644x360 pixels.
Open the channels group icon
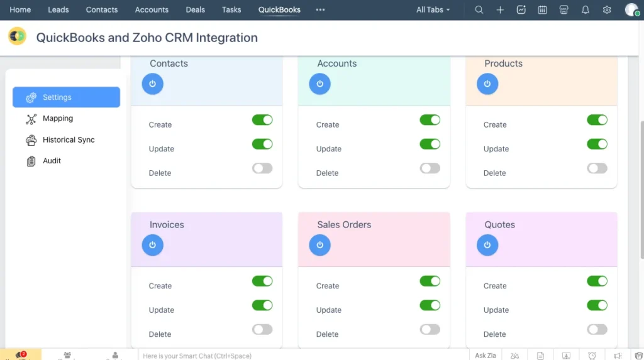67,355
